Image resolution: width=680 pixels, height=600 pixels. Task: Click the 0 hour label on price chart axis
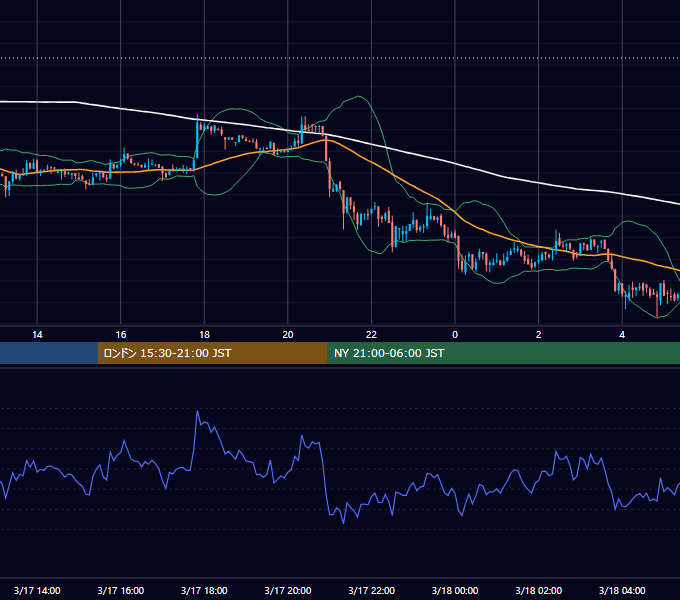click(455, 335)
